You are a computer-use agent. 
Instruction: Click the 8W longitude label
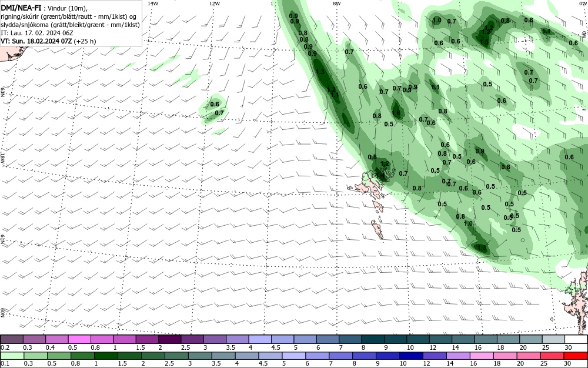[337, 4]
